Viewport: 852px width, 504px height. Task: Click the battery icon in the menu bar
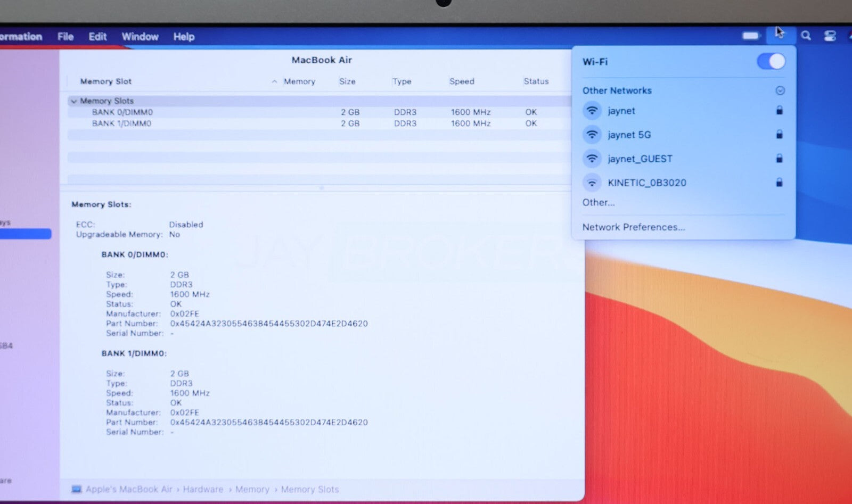[x=751, y=36]
